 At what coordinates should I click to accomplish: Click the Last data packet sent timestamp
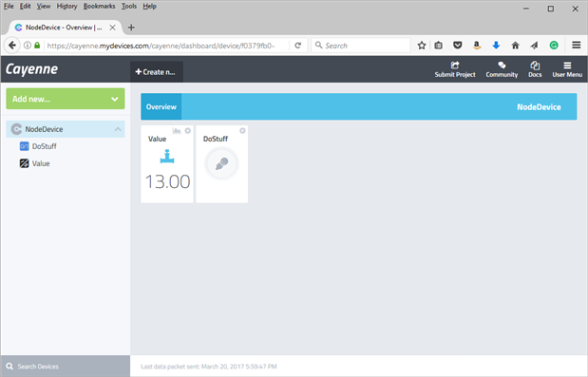tap(209, 367)
